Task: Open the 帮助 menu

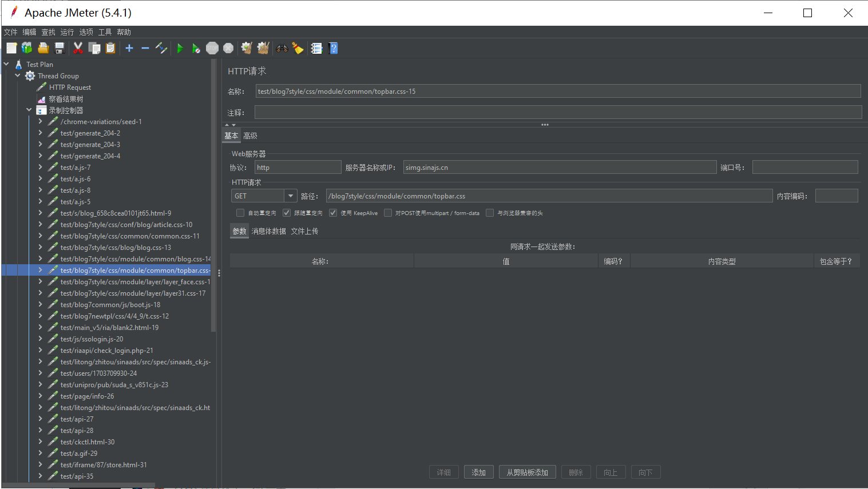Action: pos(124,32)
